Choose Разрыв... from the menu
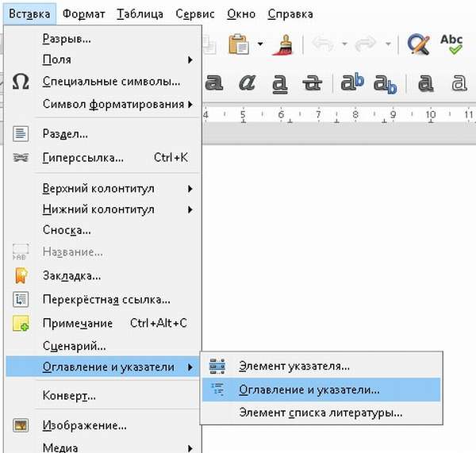This screenshot has width=476, height=453. click(x=102, y=39)
